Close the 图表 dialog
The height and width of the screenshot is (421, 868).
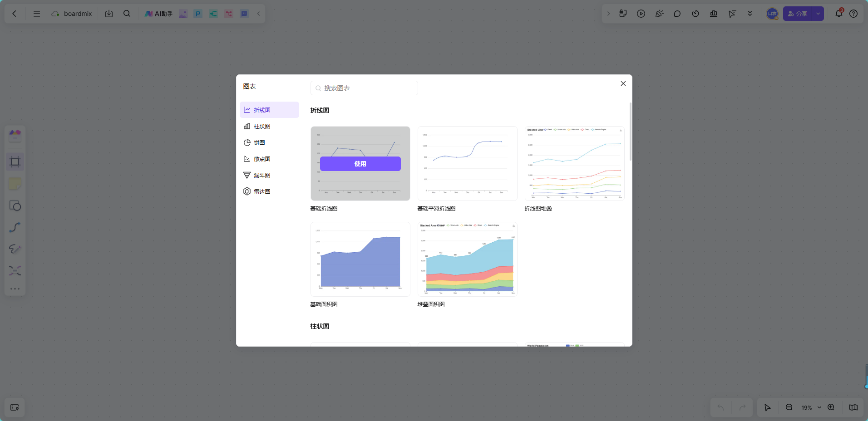623,83
